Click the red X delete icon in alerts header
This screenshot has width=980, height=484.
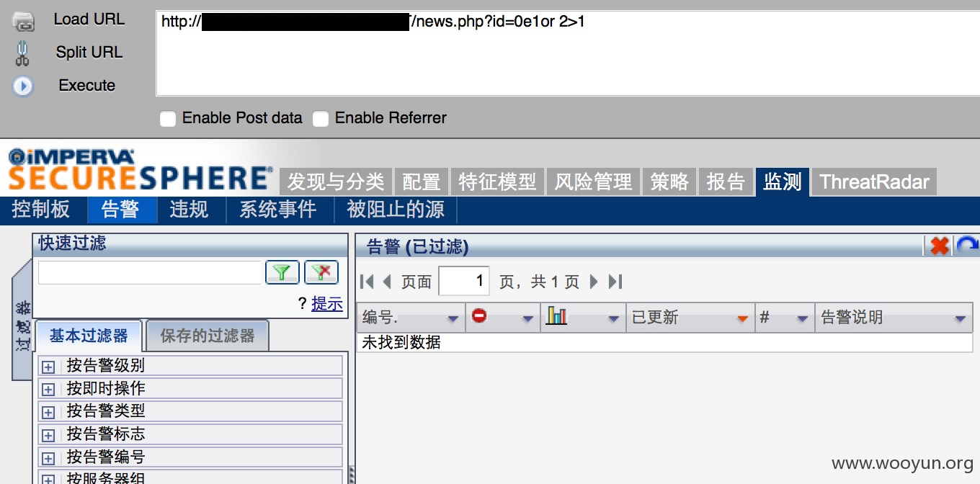pos(939,246)
